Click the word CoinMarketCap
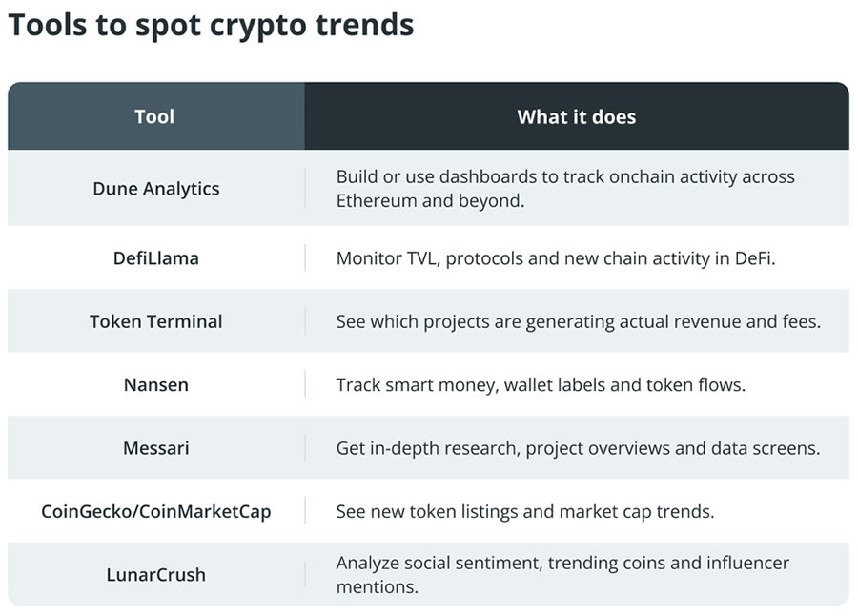 click(203, 511)
